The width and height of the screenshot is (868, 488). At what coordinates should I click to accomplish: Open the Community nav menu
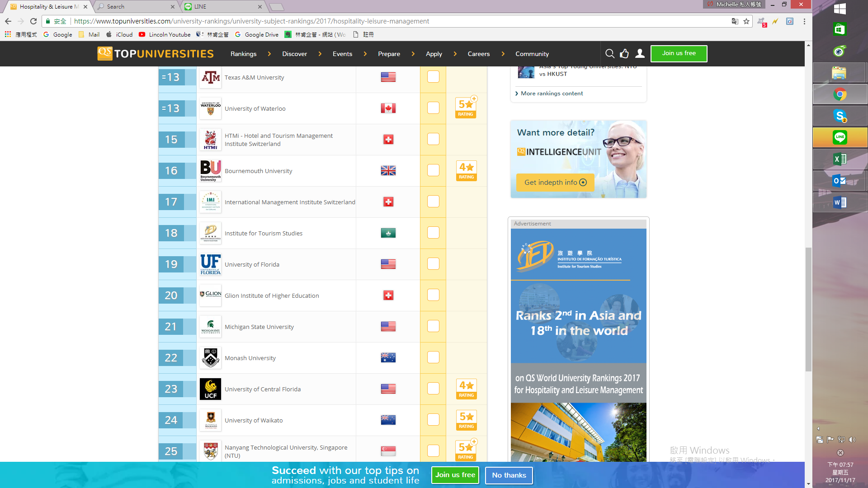532,54
